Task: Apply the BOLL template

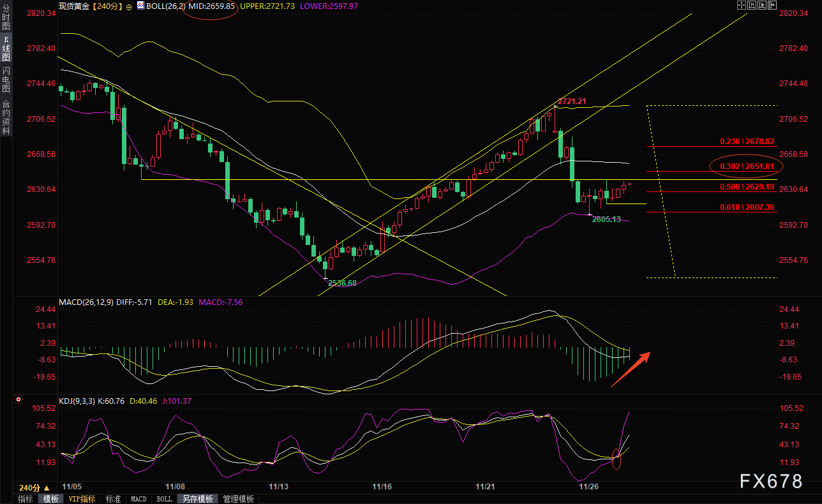Action: click(164, 499)
